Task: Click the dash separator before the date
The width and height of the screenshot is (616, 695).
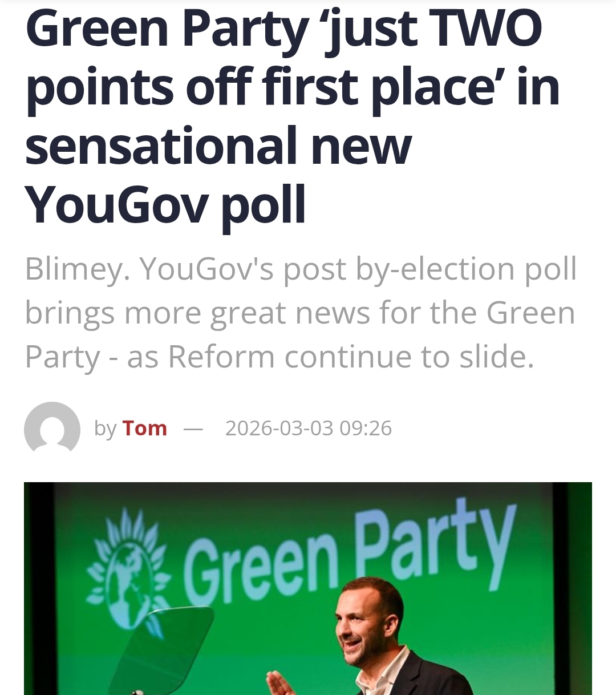Action: coord(193,428)
